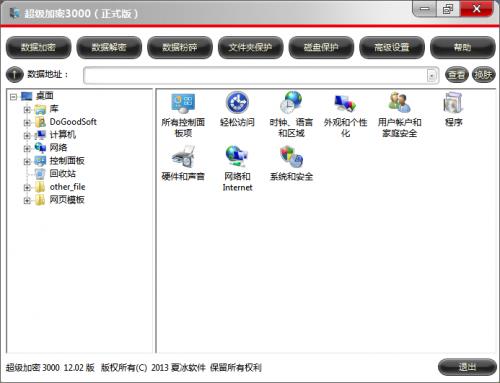Open the 数据加密 function
The width and height of the screenshot is (500, 383).
click(x=39, y=48)
